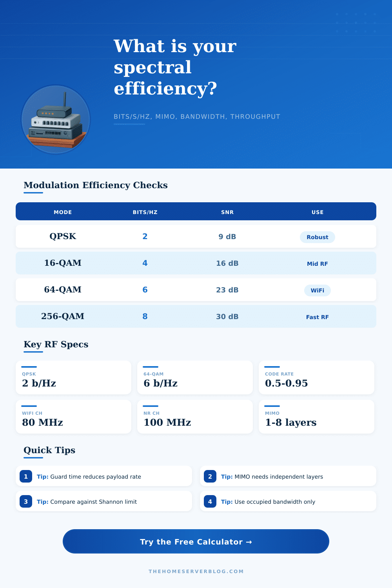Click the Mid RF use label
Screen dimensions: 392x588
(318, 264)
